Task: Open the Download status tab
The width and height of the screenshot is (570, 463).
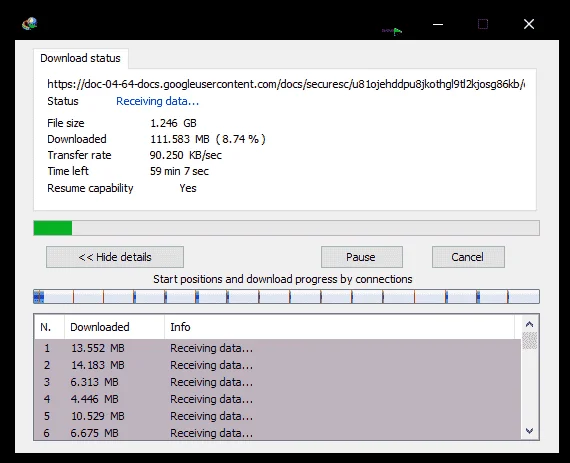Action: pos(80,58)
